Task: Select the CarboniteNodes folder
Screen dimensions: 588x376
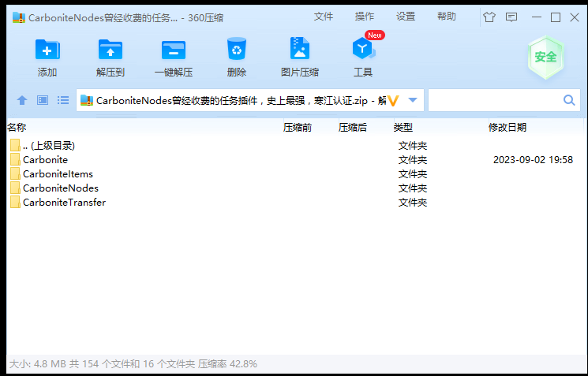Action: click(60, 188)
